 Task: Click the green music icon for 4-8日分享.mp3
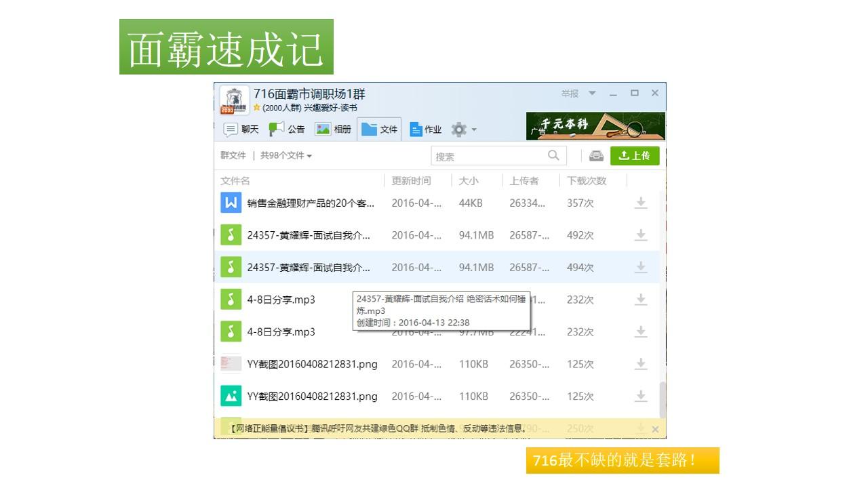coord(231,300)
